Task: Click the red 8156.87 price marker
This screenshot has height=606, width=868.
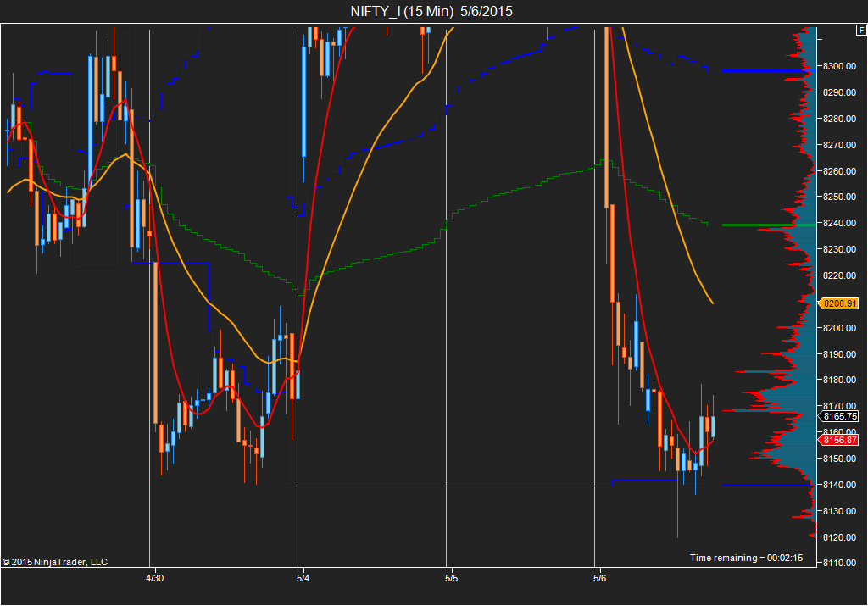Action: click(838, 440)
